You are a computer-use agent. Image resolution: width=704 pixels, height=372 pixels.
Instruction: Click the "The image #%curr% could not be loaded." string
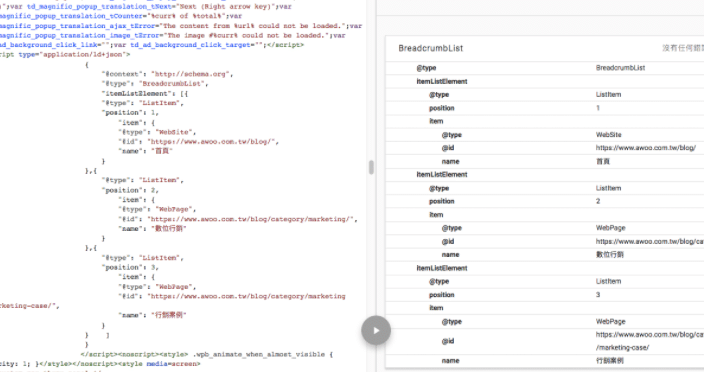click(246, 35)
